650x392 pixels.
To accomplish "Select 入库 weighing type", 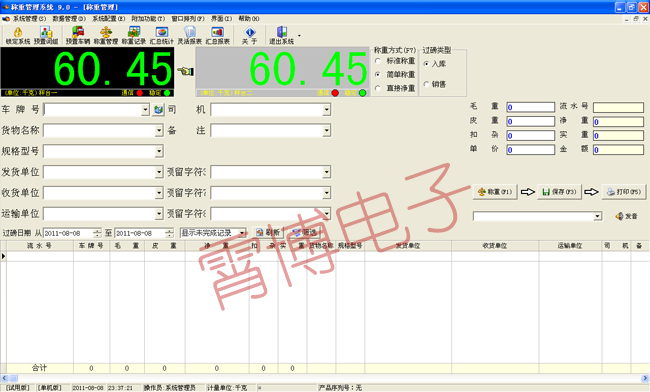I will click(426, 64).
